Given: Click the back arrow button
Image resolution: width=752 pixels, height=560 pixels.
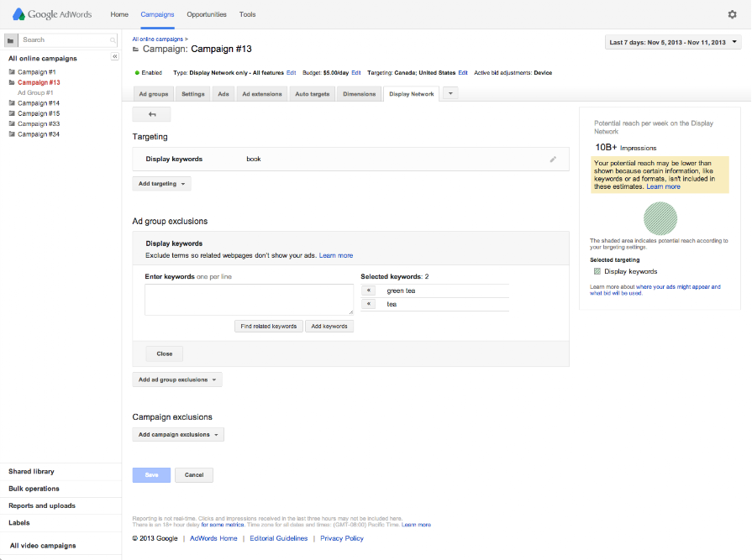Looking at the screenshot, I should click(x=151, y=114).
